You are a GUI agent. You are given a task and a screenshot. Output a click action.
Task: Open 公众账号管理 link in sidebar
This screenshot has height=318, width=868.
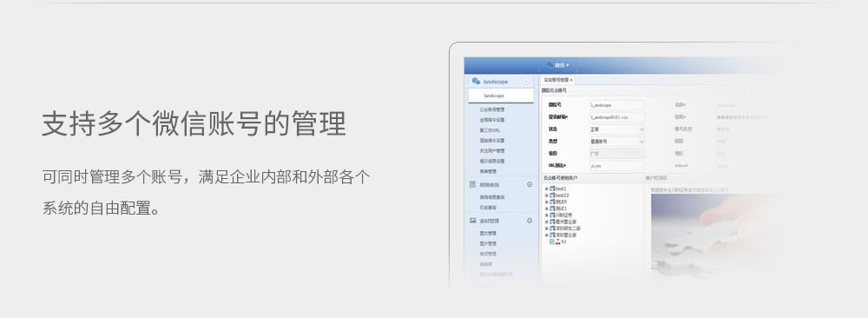(x=492, y=109)
